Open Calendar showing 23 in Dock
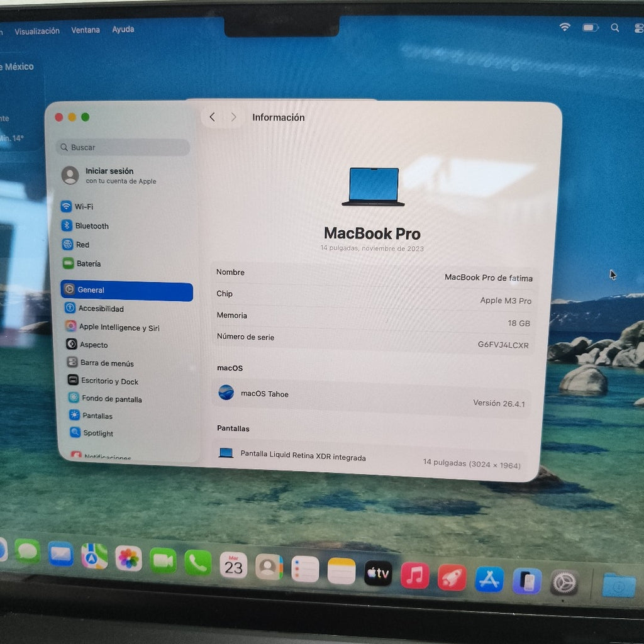 [x=233, y=565]
